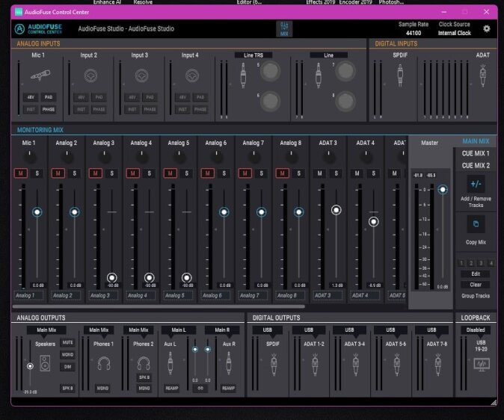
Task: Click the Input 3 combo jack icon
Action: point(141,75)
